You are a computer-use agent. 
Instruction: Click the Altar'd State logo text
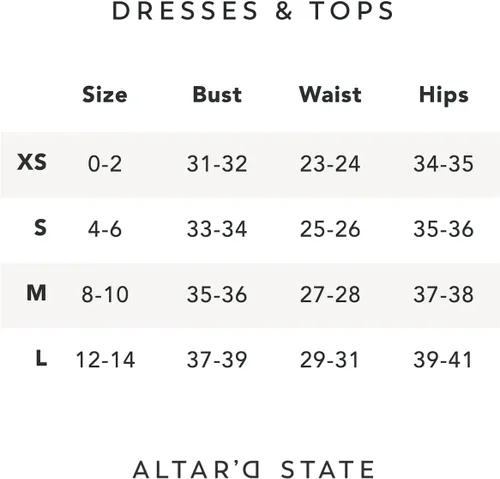click(254, 469)
